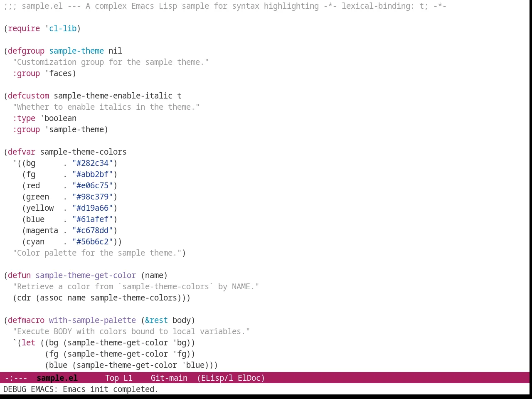Viewport: 532px width, 399px height.
Task: Click the '&rest' keyword
Action: point(156,320)
